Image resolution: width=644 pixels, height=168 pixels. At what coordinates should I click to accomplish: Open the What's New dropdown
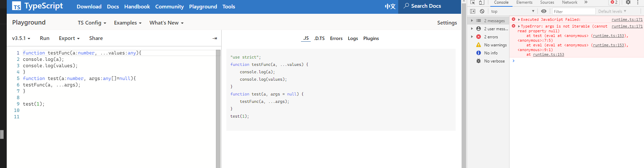tap(166, 23)
